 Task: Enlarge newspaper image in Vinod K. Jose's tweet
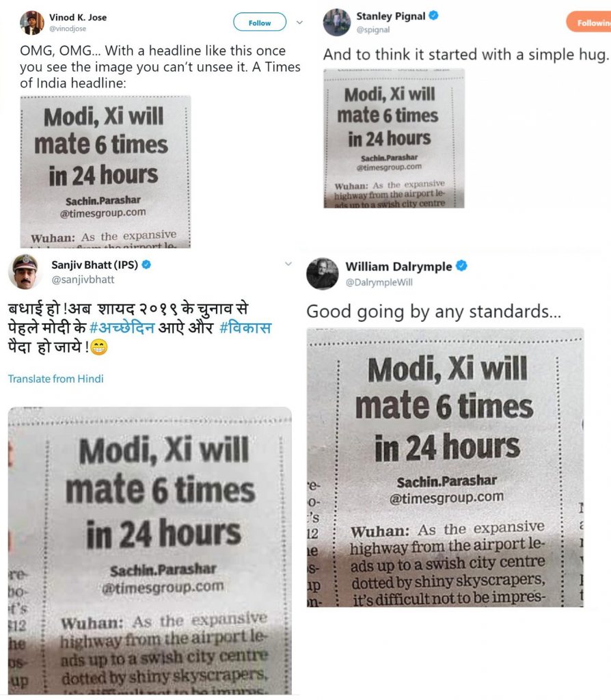105,172
